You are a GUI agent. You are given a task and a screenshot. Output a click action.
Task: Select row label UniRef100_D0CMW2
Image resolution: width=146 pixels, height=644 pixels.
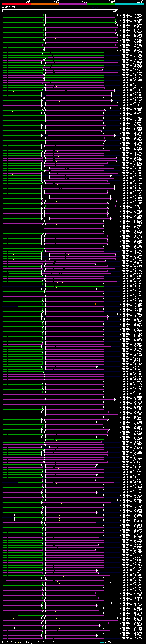pyautogui.click(x=131, y=347)
